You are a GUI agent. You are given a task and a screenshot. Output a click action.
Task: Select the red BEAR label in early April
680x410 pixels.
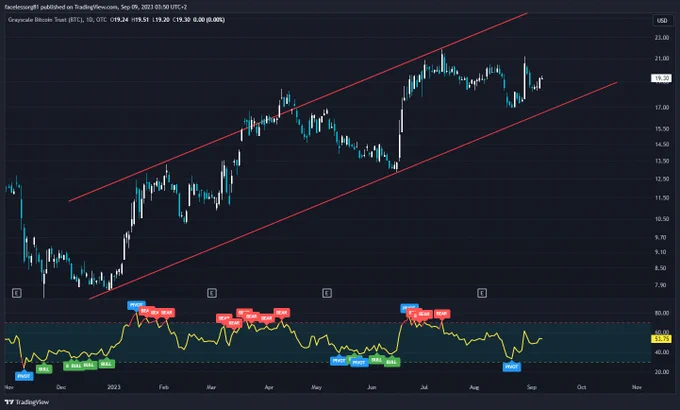(281, 312)
